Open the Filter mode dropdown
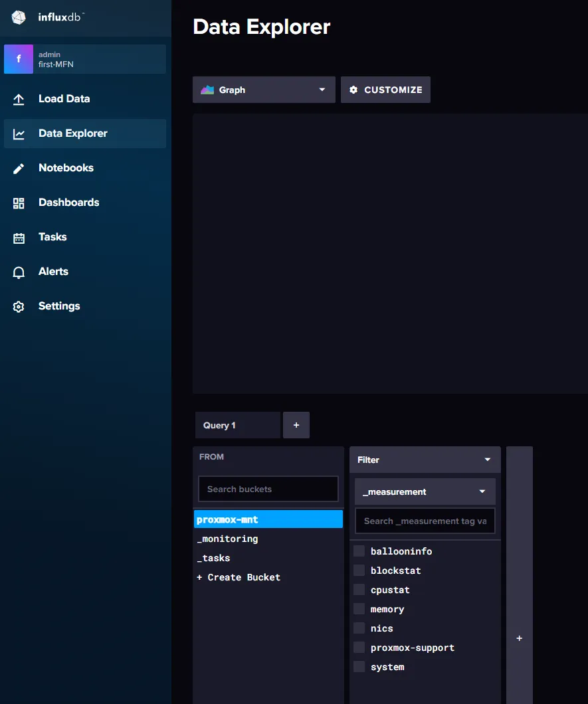The width and height of the screenshot is (588, 704). [425, 460]
